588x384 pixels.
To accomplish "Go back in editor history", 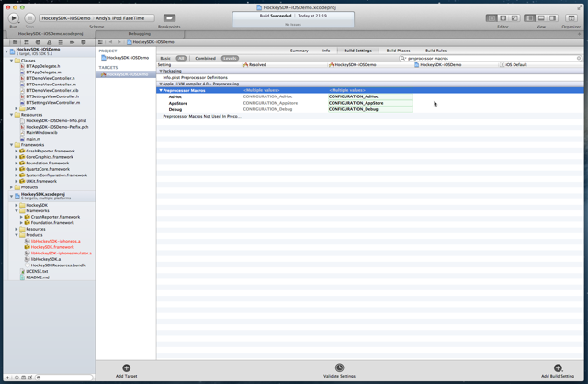I will coord(110,42).
